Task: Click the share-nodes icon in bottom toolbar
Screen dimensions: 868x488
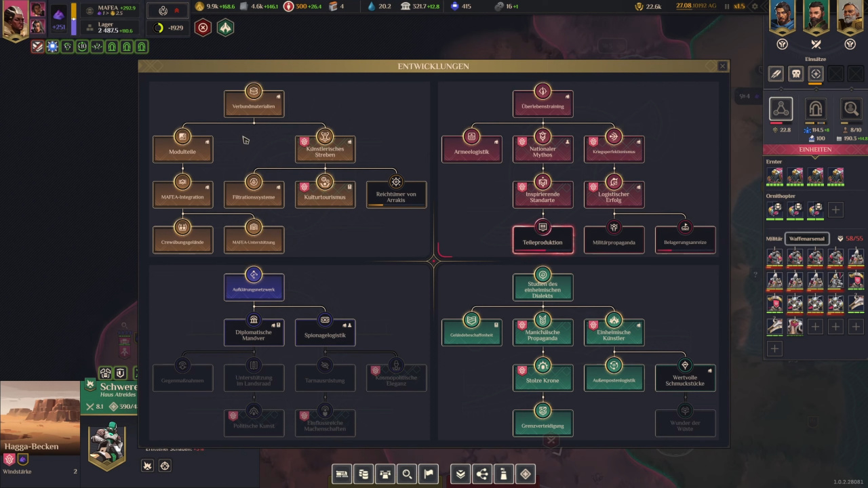Action: tap(482, 474)
